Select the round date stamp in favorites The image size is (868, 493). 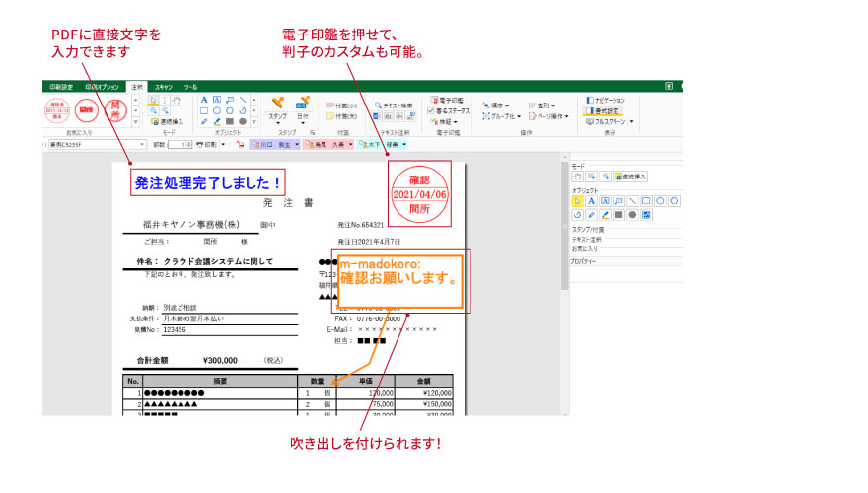point(57,110)
